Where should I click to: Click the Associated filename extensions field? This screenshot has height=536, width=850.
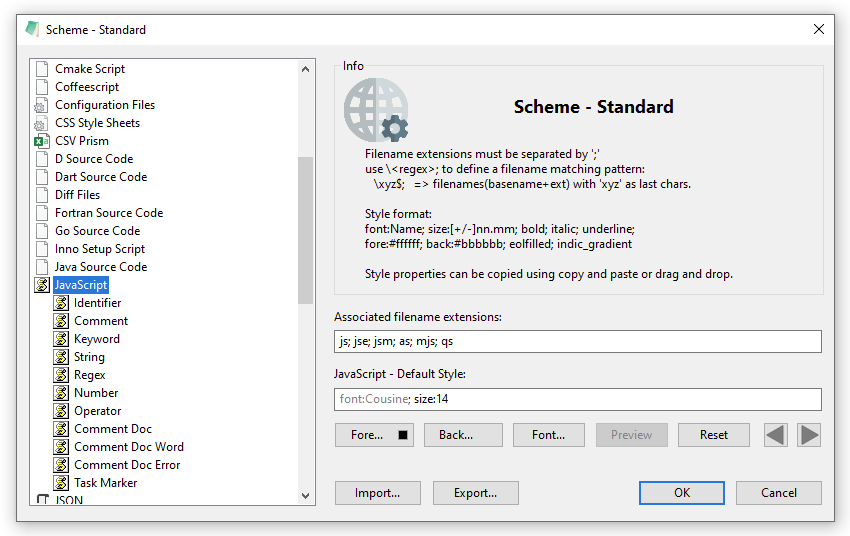(578, 341)
